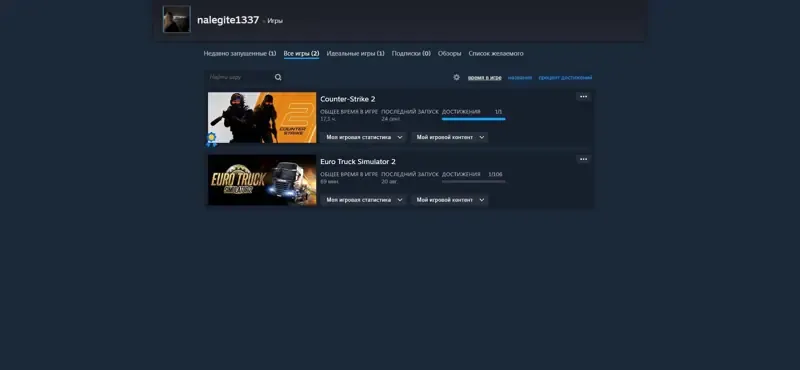The image size is (800, 370).
Task: Expand Мой игровой контент for Counter-Strike 2
Action: (449, 137)
